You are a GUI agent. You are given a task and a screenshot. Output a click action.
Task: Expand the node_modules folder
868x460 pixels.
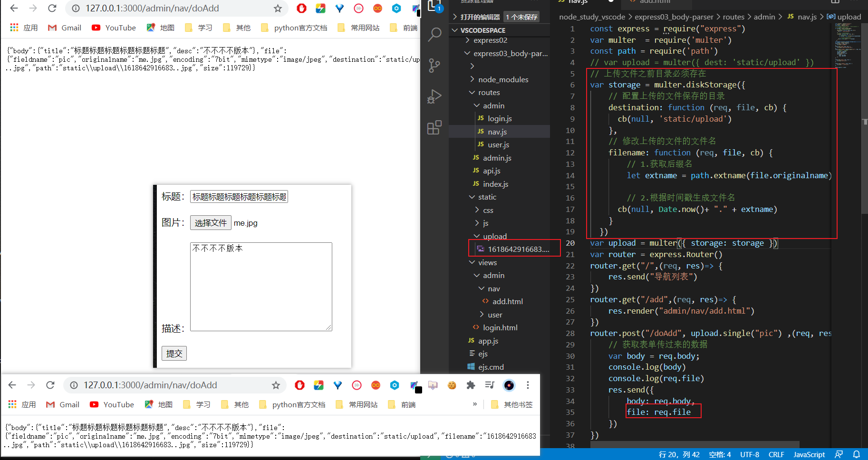click(x=500, y=79)
